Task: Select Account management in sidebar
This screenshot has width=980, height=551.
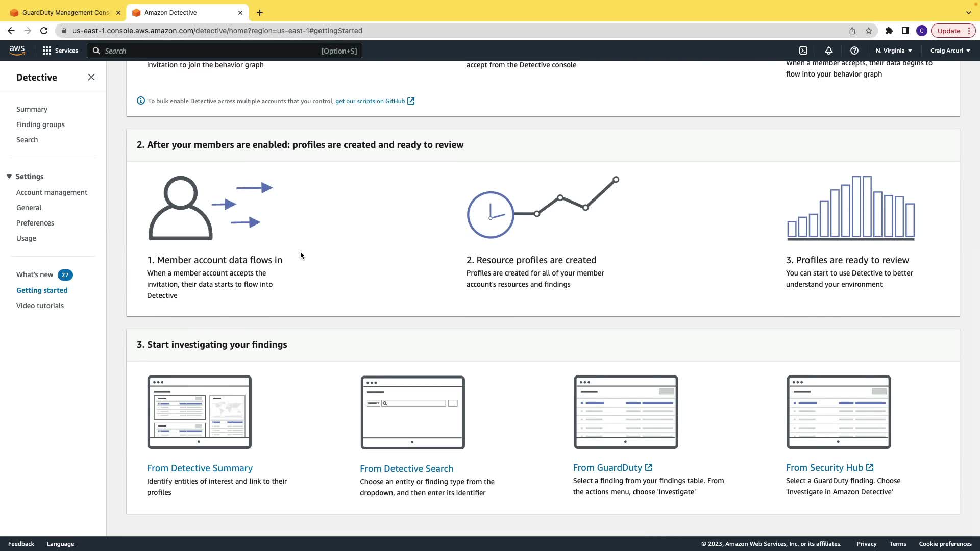Action: [52, 192]
